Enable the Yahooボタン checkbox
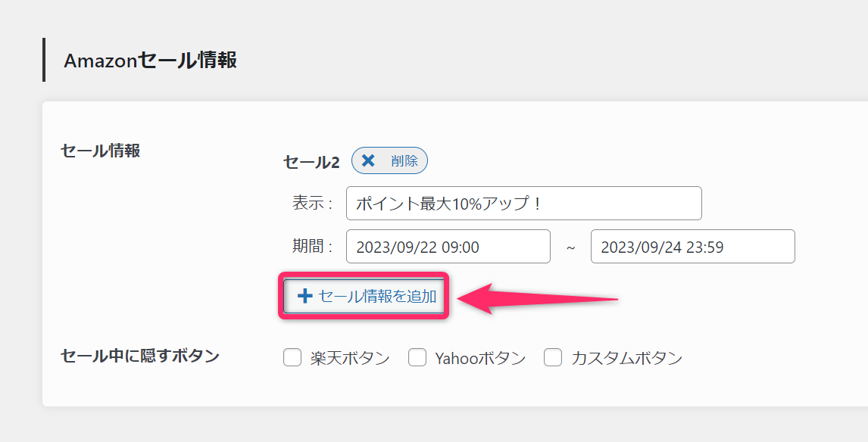 (x=417, y=357)
